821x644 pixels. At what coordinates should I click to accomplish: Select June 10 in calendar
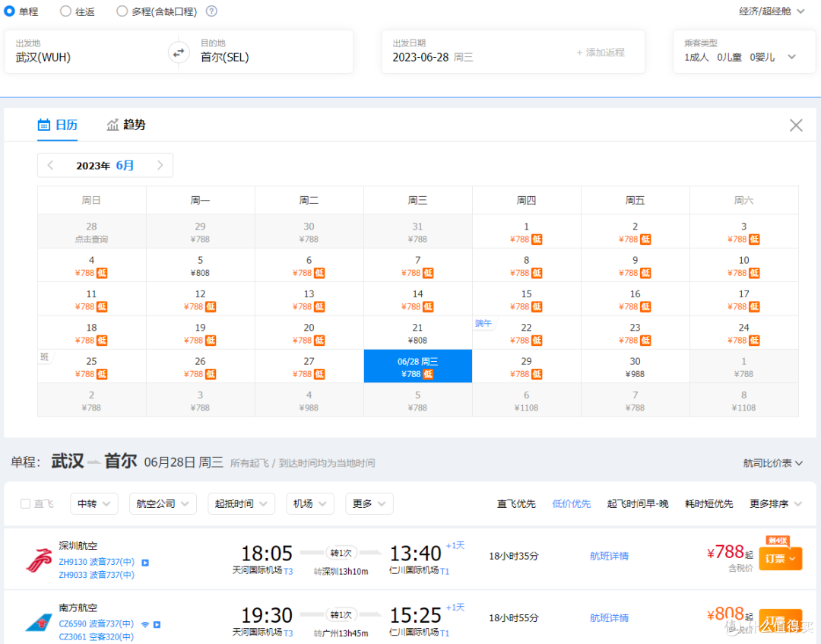tap(744, 265)
